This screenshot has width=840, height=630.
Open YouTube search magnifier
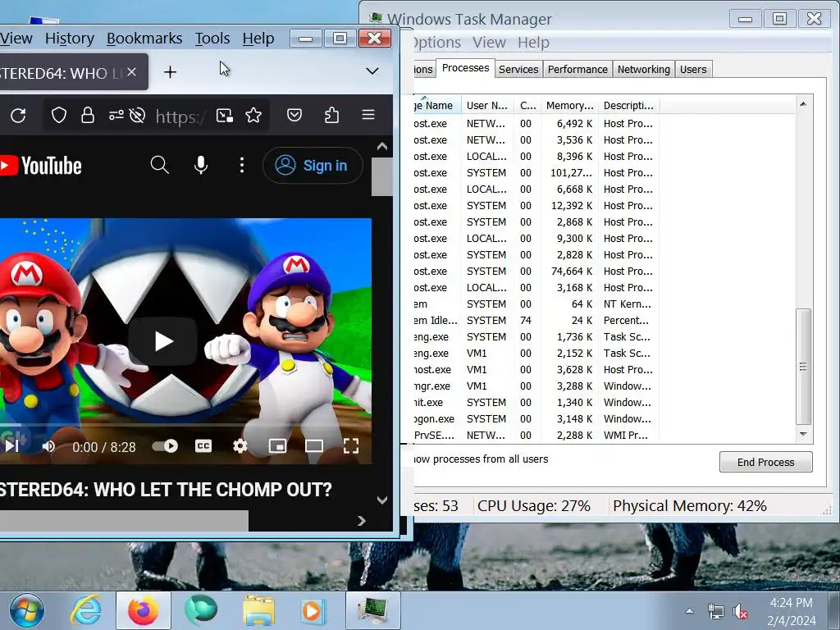(x=160, y=165)
